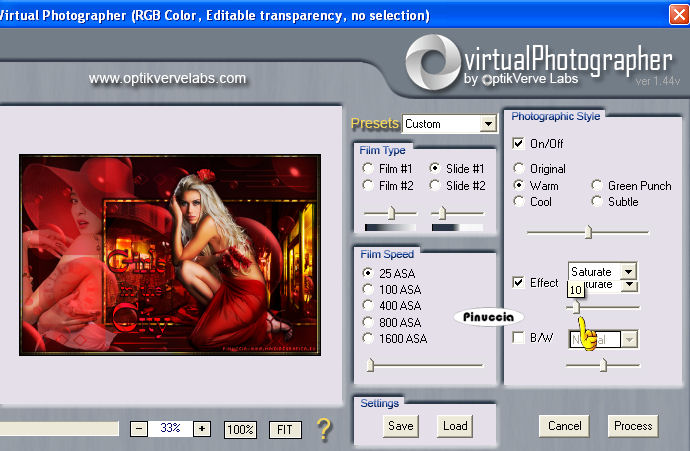
Task: Select the Original photographic style
Action: [519, 169]
